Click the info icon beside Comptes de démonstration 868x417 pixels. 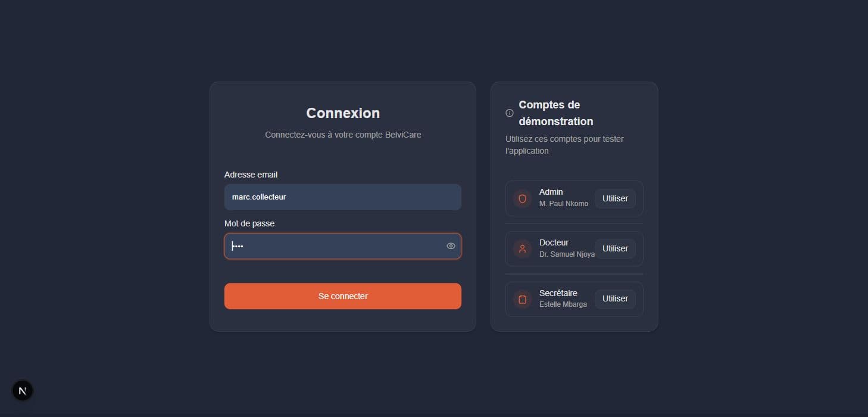(510, 113)
